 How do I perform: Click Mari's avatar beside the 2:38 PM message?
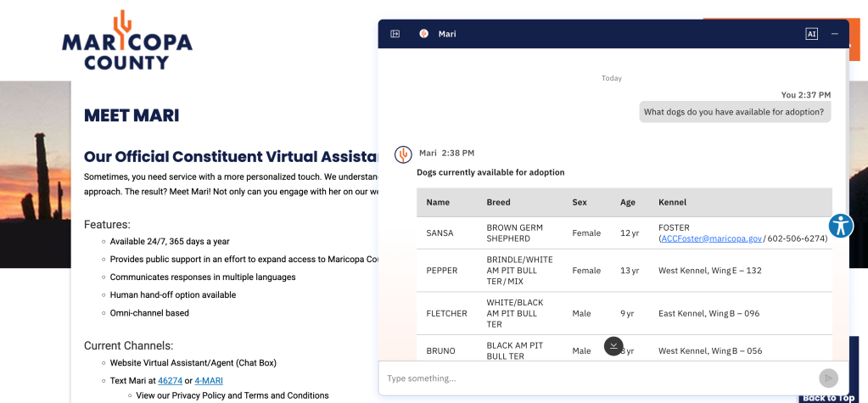point(403,154)
